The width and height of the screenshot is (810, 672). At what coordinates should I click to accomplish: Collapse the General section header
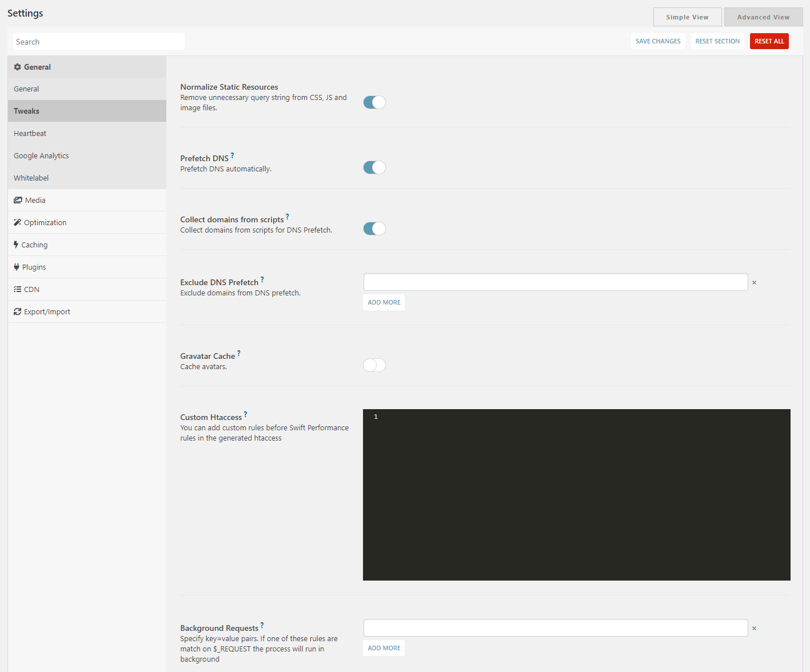(87, 67)
